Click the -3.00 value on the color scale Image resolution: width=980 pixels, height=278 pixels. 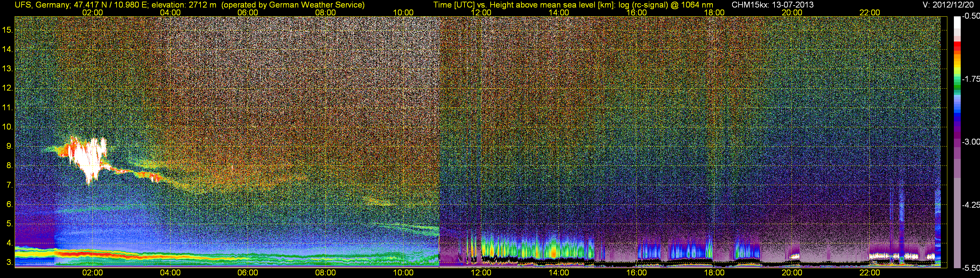971,142
